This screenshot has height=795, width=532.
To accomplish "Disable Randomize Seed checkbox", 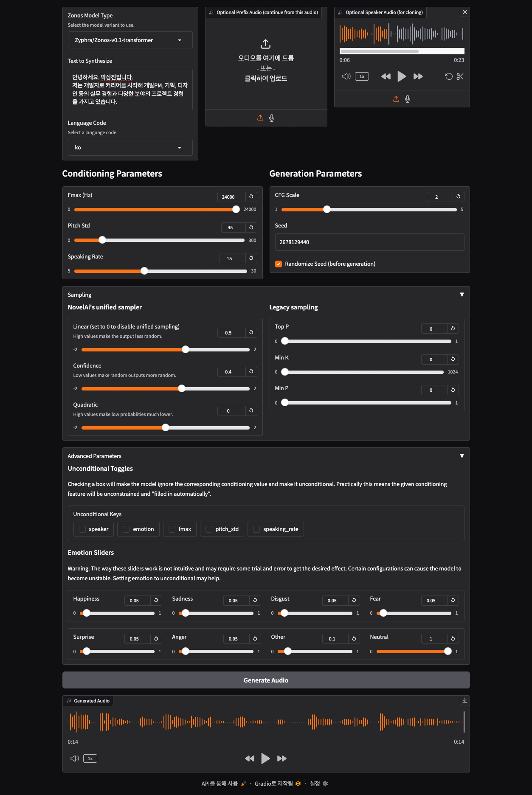I will [x=279, y=264].
